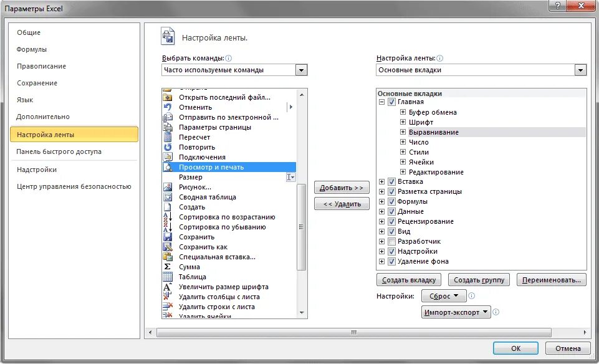Click the Переименовать button
This screenshot has width=599, height=364.
pyautogui.click(x=551, y=279)
